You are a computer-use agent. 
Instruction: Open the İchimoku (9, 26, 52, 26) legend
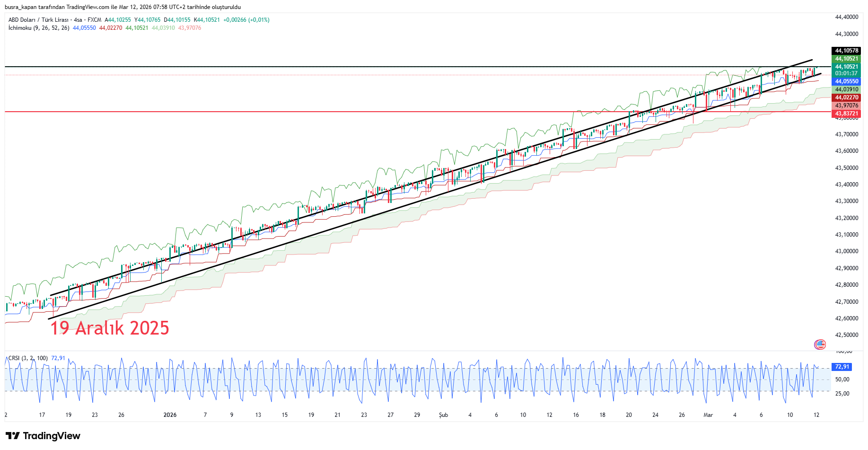coord(39,28)
